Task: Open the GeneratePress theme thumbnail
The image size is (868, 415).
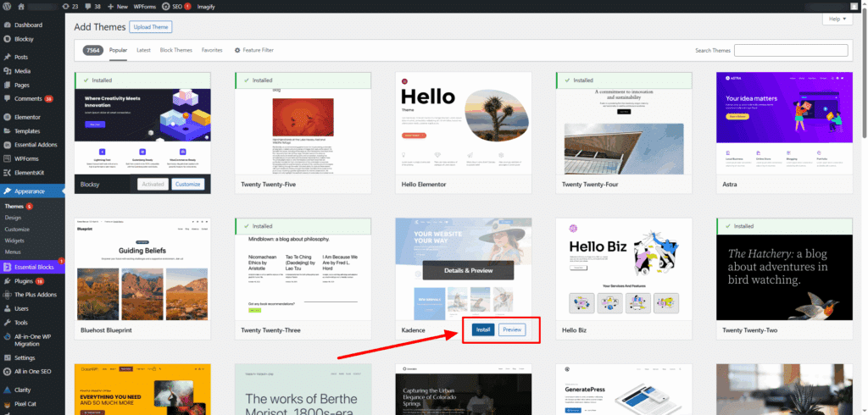Action: pyautogui.click(x=624, y=390)
